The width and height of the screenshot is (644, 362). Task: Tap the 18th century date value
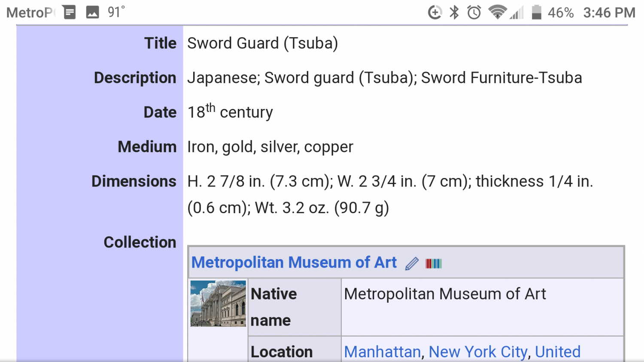(x=230, y=112)
